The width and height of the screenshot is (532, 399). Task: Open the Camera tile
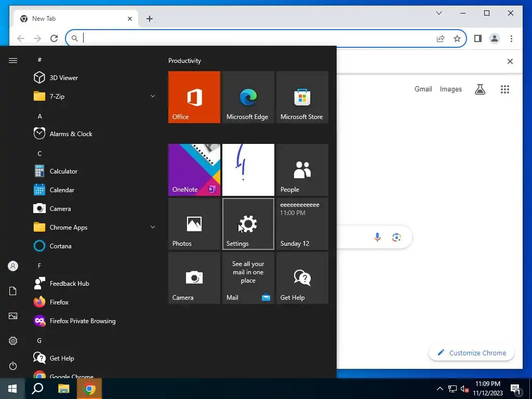194,278
